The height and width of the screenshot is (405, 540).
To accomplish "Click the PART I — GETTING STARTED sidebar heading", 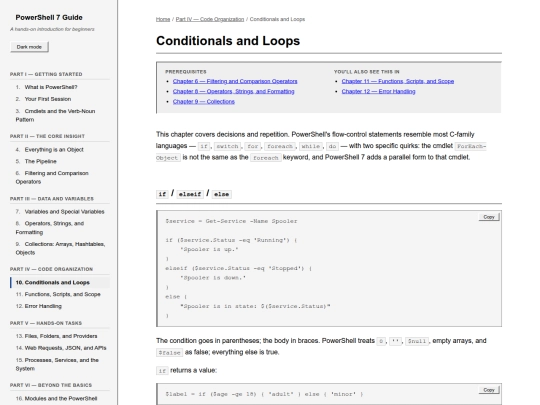I will coord(46,74).
